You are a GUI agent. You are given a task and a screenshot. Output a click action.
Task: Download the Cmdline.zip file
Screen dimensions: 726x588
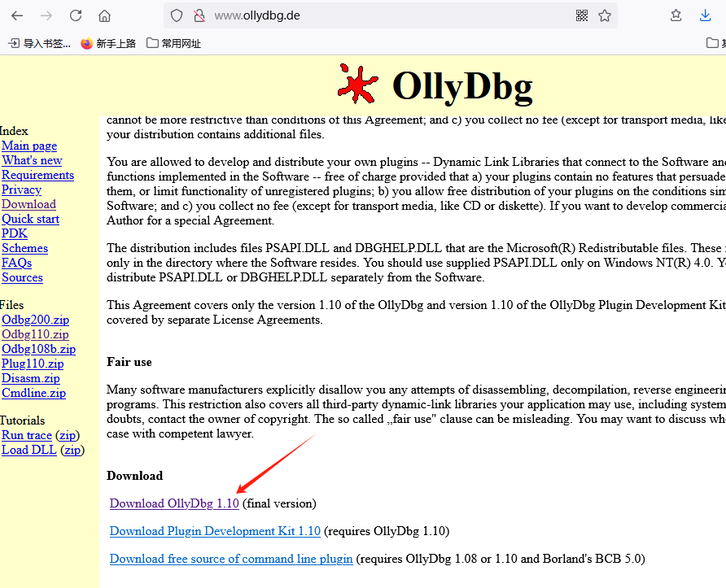click(x=33, y=394)
